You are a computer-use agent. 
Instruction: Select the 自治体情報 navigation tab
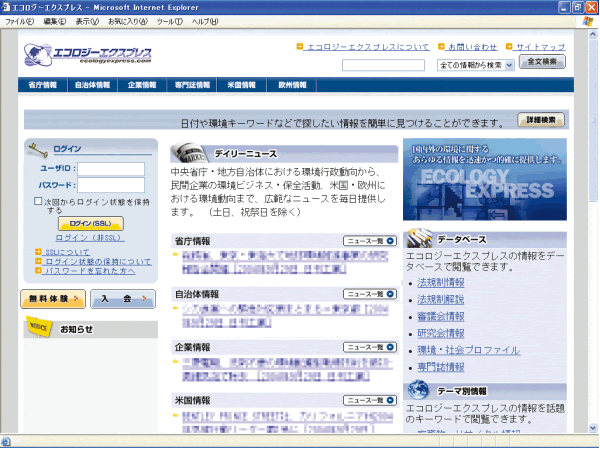tap(94, 85)
